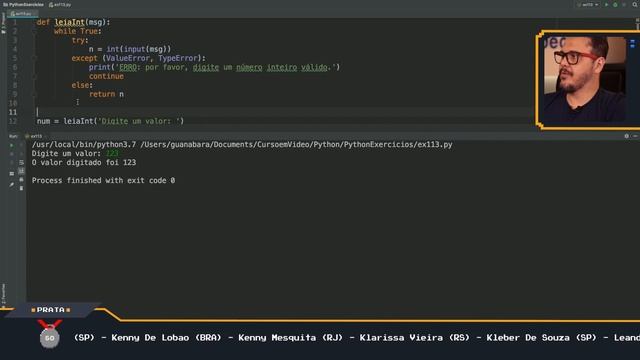The image size is (640, 360).
Task: Click the 'continue' keyword
Action: tap(106, 76)
